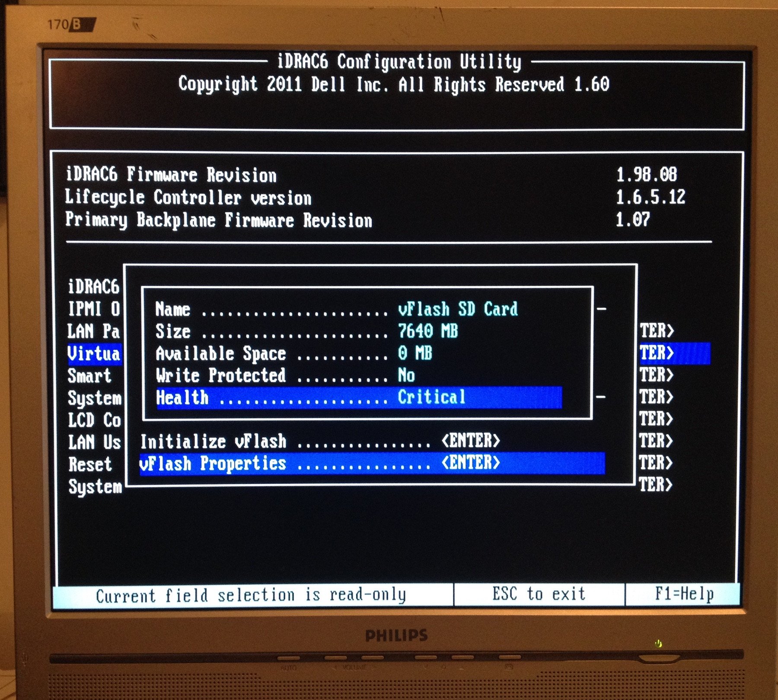Viewport: 778px width, 700px height.
Task: Select the LAN Us menu item
Action: coord(94,442)
